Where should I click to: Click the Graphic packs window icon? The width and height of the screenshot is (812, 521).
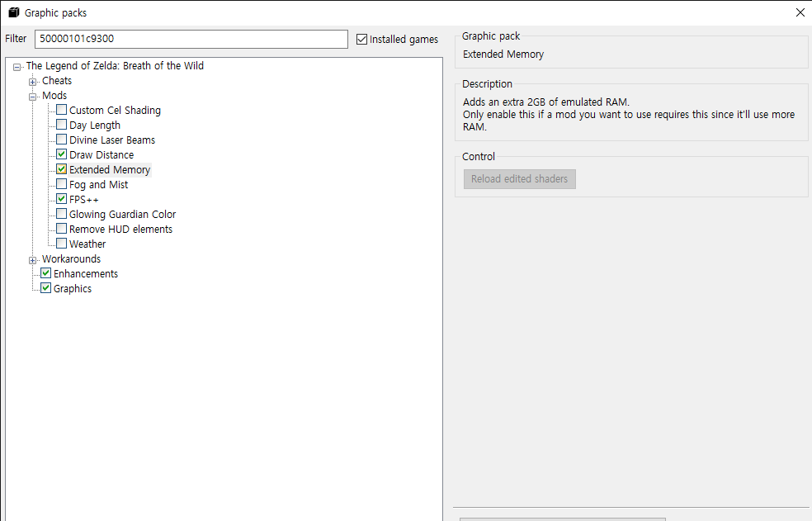(x=14, y=12)
